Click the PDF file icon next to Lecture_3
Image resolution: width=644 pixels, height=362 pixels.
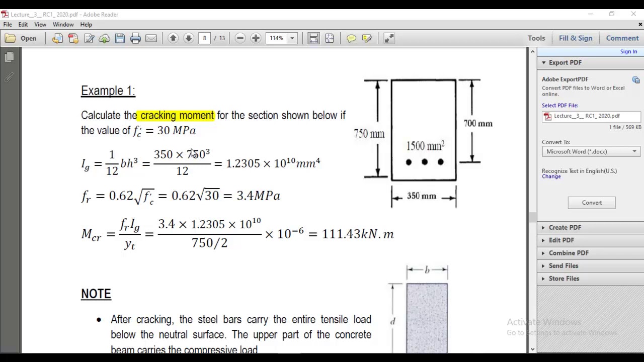pyautogui.click(x=548, y=116)
